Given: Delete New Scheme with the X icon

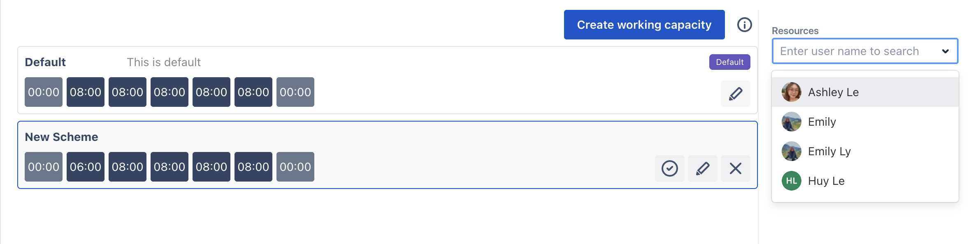Looking at the screenshot, I should [x=735, y=168].
